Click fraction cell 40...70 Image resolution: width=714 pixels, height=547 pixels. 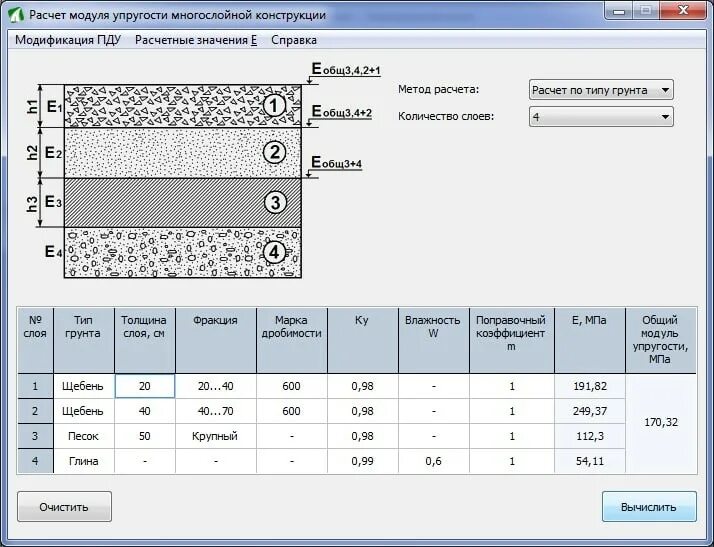click(216, 411)
